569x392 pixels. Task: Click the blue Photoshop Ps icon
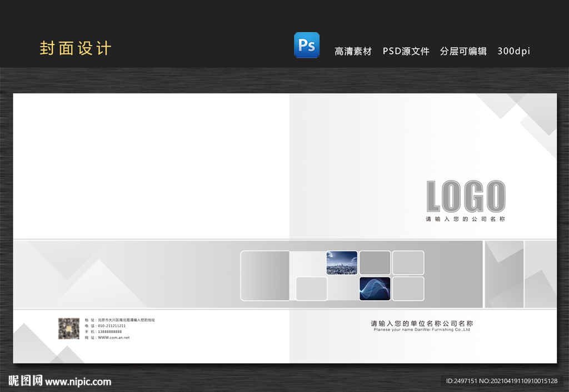(x=307, y=45)
